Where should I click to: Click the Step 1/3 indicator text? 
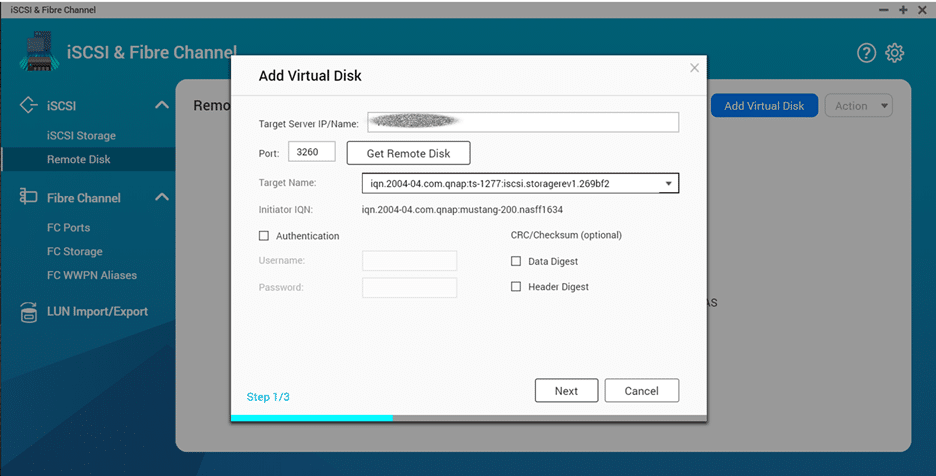point(268,397)
